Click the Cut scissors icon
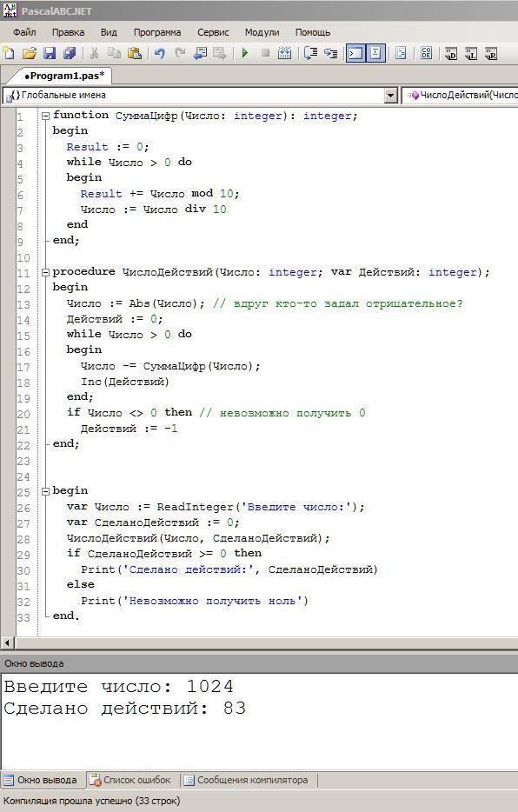This screenshot has height=812, width=518. (94, 53)
